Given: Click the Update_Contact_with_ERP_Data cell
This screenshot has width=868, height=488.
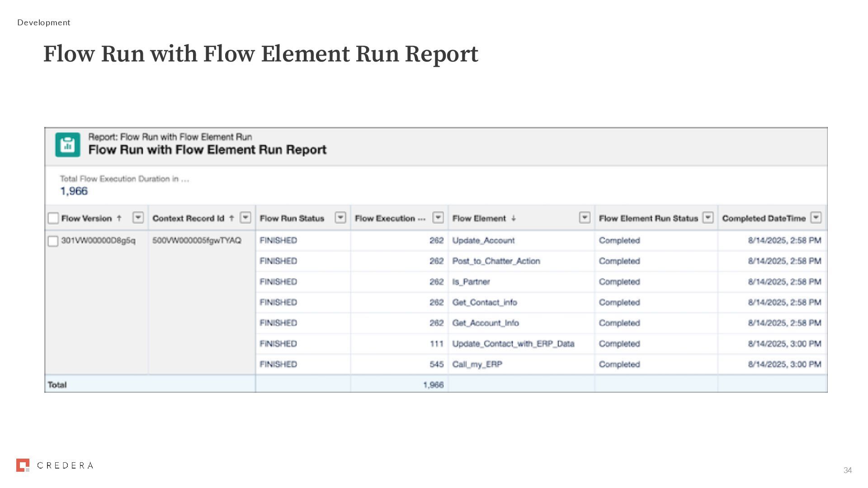Looking at the screenshot, I should [513, 344].
